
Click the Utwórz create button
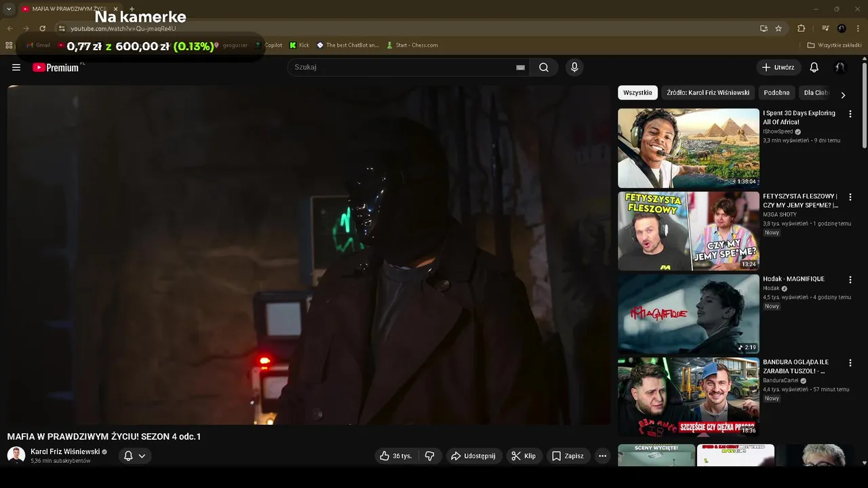[778, 67]
